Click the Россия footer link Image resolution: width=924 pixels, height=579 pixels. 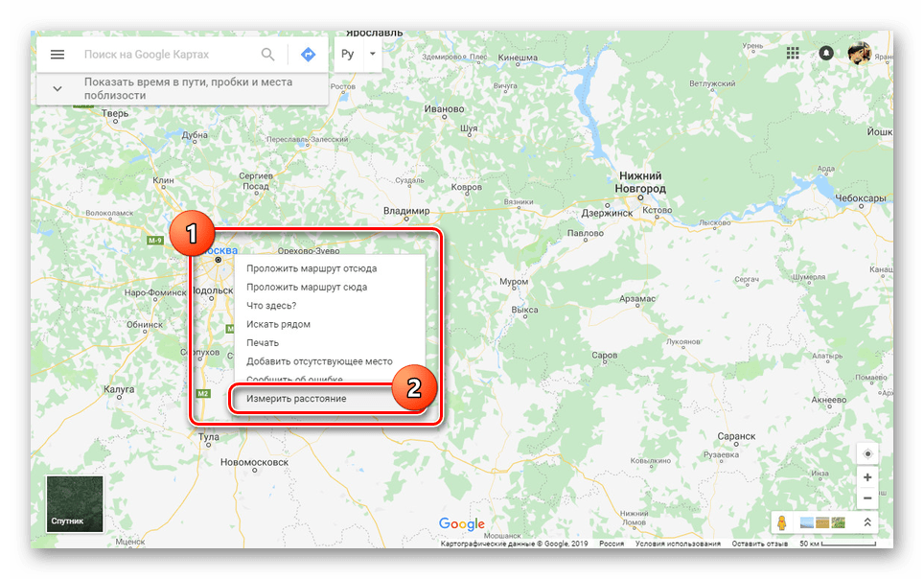click(612, 544)
